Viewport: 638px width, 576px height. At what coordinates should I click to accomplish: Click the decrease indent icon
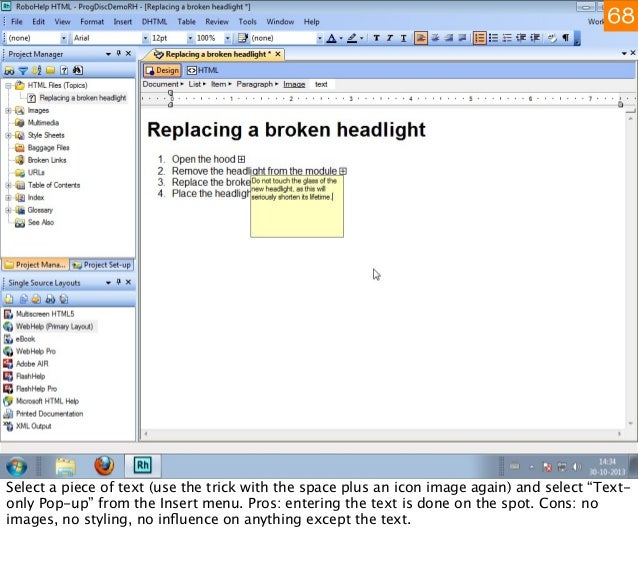click(x=521, y=38)
